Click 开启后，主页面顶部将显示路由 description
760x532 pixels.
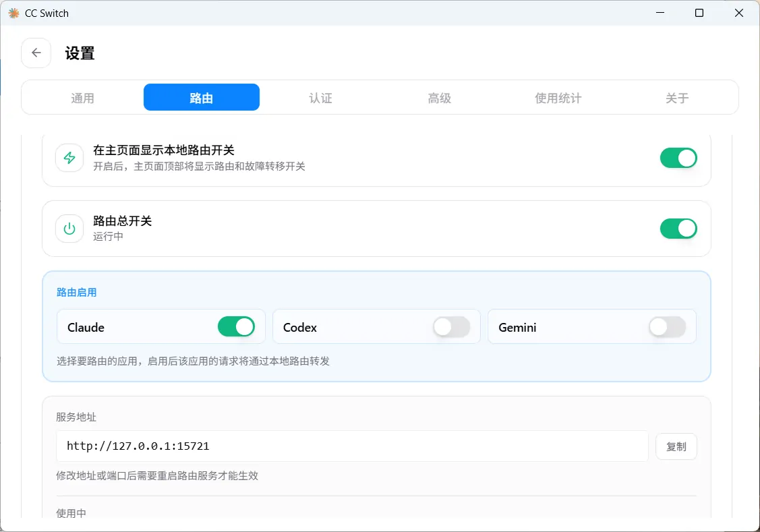coord(199,166)
